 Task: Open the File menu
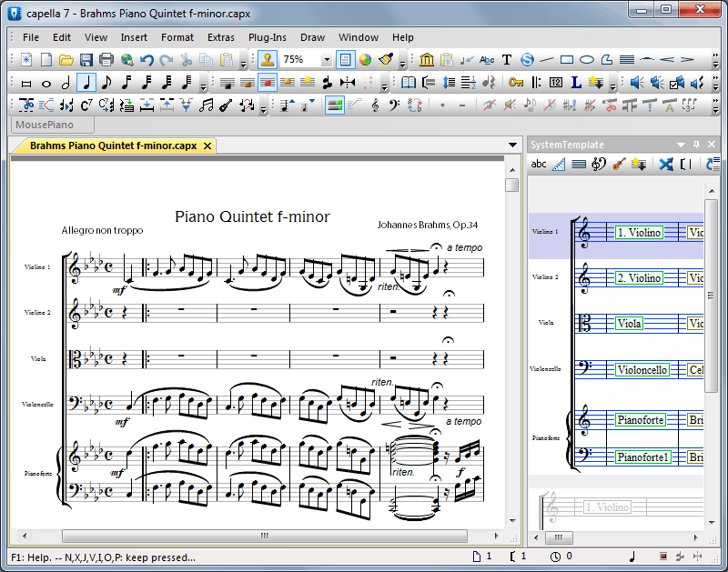(x=31, y=37)
